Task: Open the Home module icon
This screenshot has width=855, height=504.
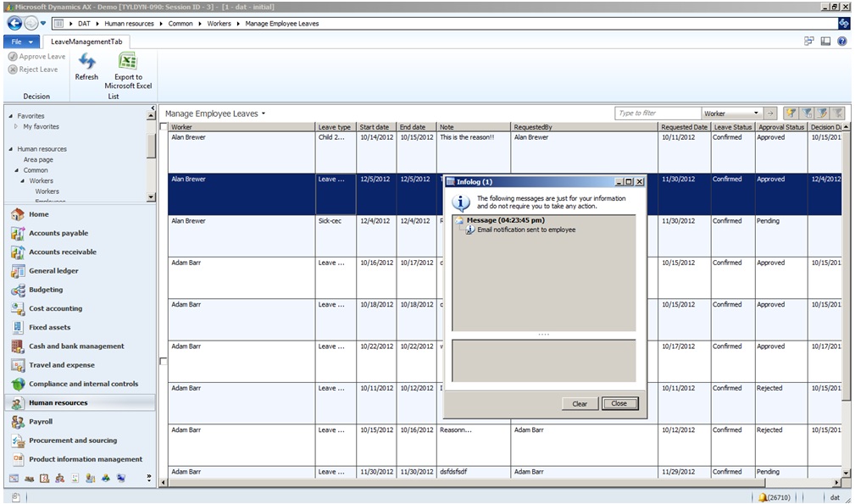Action: pyautogui.click(x=18, y=214)
